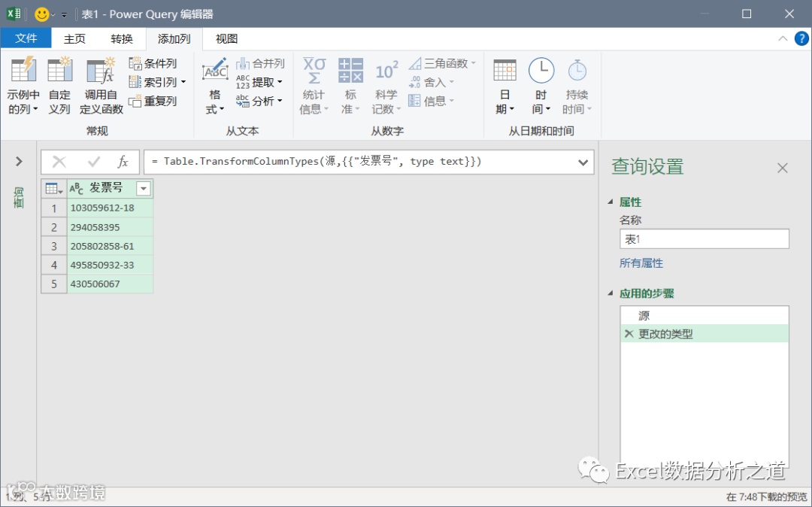Click row number 3 header

(54, 246)
